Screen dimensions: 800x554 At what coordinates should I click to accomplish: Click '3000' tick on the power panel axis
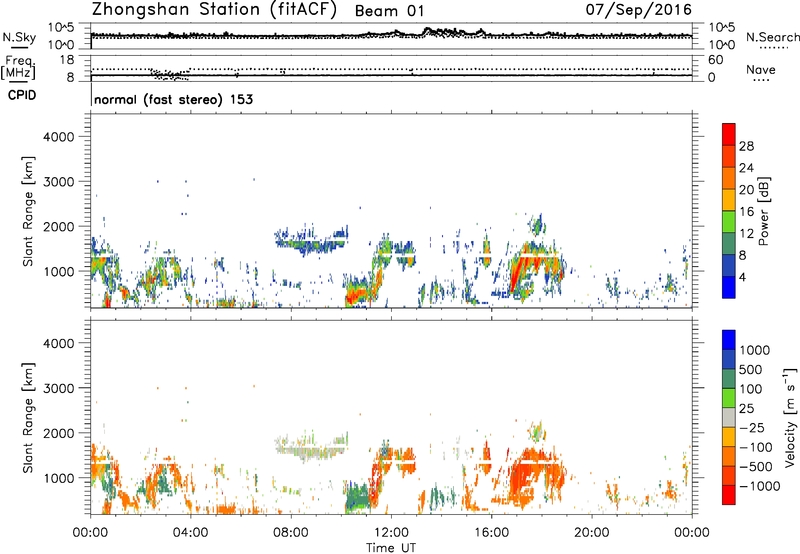point(58,182)
